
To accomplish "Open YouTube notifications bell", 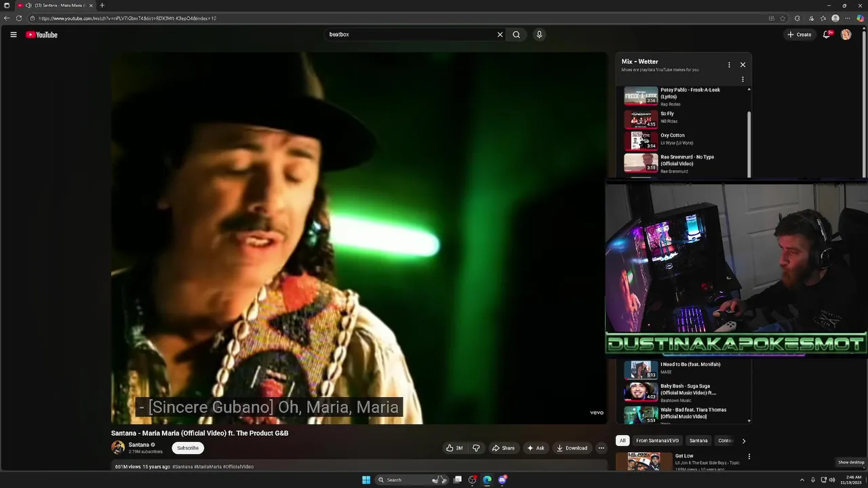I will point(827,35).
